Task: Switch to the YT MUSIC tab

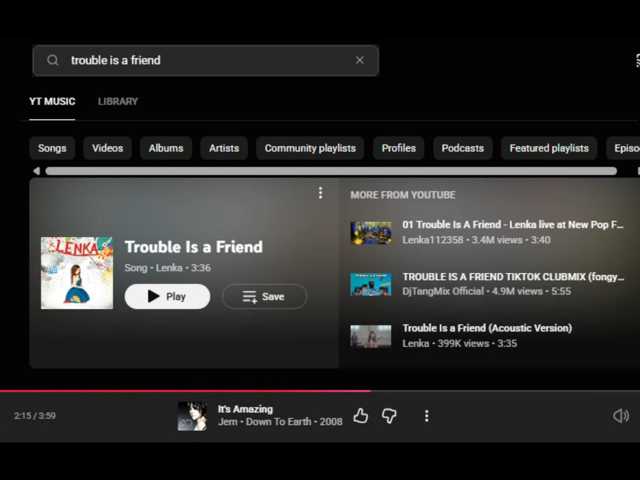Action: point(52,102)
